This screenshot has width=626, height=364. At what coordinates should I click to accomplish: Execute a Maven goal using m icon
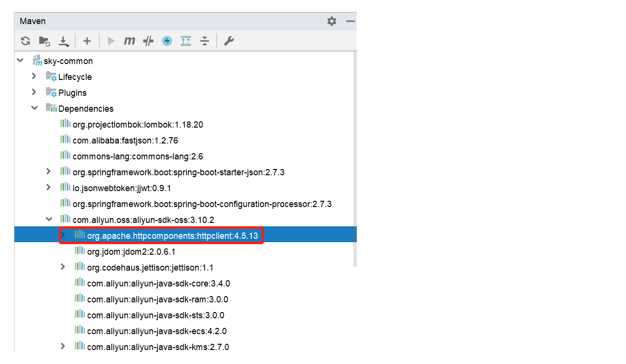(x=129, y=41)
